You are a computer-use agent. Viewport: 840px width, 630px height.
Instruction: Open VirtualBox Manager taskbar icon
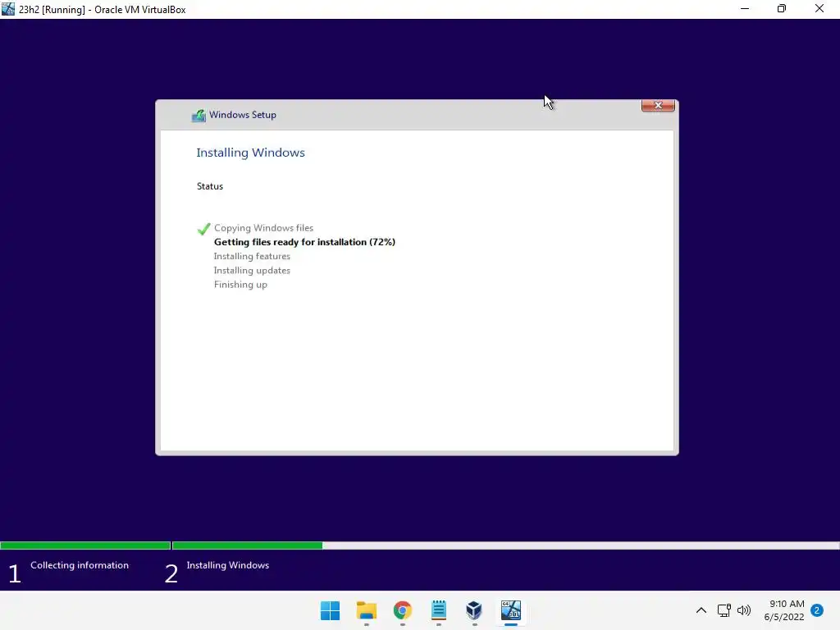point(475,610)
